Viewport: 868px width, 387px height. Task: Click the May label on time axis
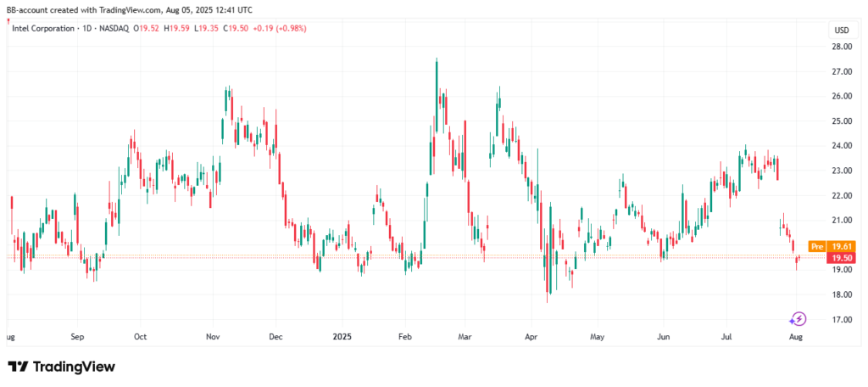click(597, 337)
